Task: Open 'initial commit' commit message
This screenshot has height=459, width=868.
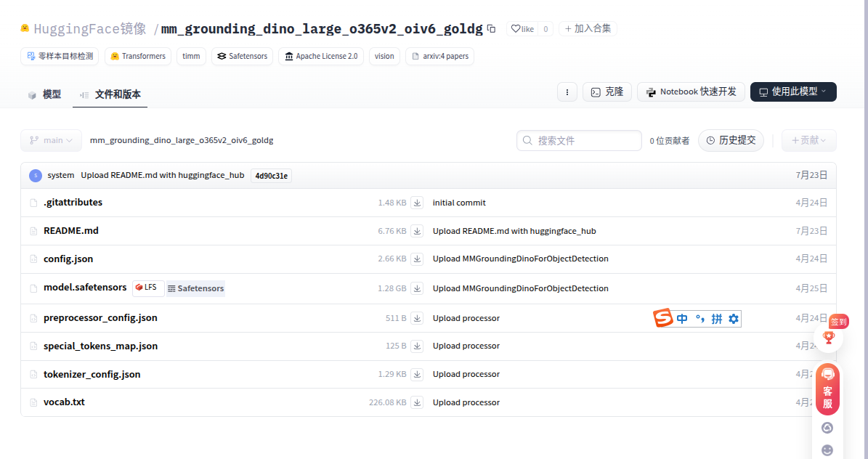Action: pyautogui.click(x=459, y=203)
